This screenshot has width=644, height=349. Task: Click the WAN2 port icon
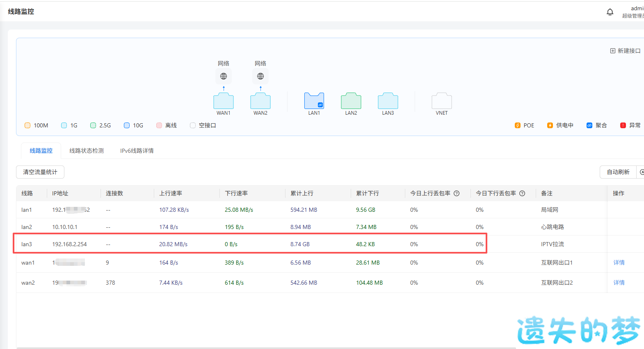[260, 101]
